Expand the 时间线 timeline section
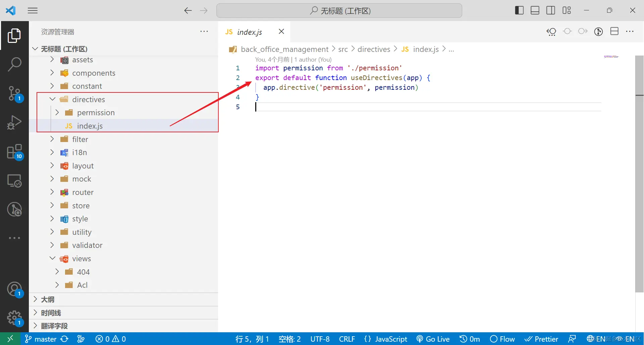This screenshot has width=644, height=345. tap(123, 313)
